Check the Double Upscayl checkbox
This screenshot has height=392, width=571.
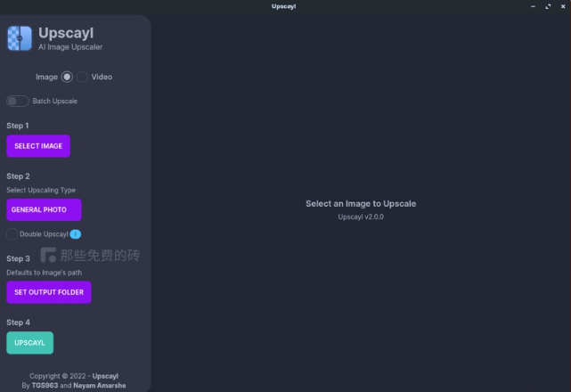(12, 234)
